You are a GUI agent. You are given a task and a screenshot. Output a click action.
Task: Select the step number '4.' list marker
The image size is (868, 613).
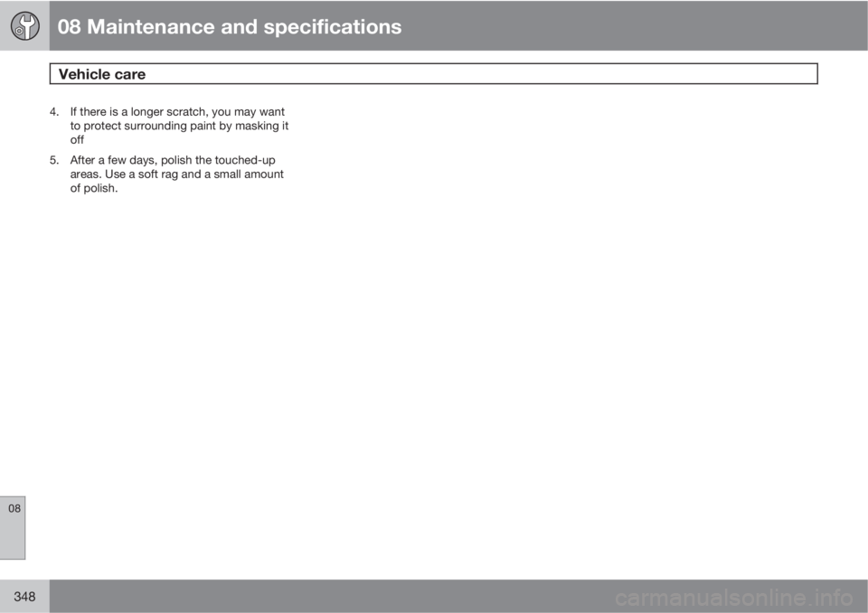(53, 112)
